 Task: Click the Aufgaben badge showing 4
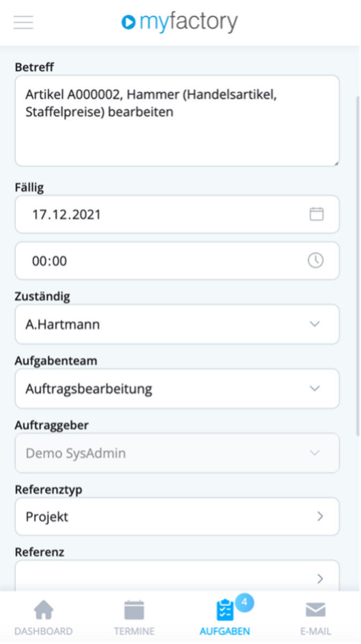click(244, 603)
